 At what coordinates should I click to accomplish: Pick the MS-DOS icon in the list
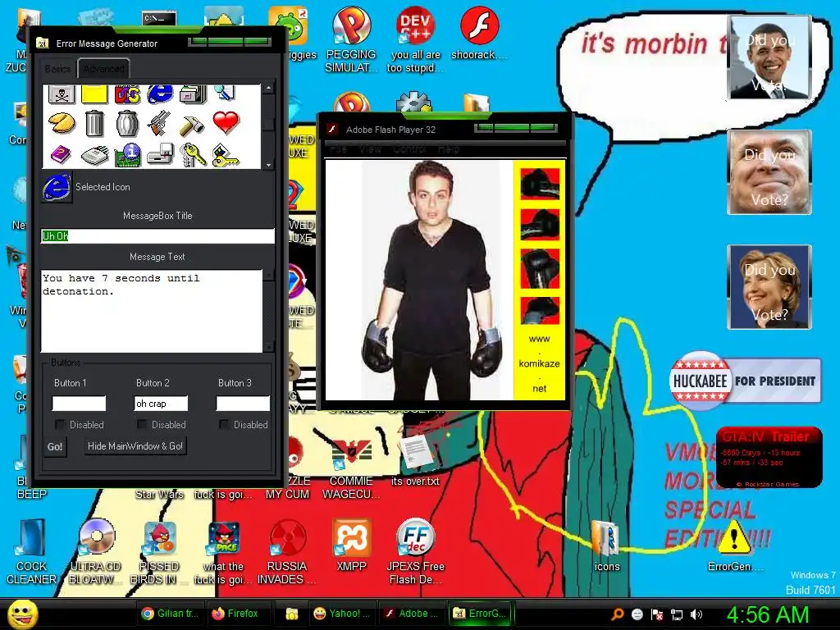click(x=127, y=94)
